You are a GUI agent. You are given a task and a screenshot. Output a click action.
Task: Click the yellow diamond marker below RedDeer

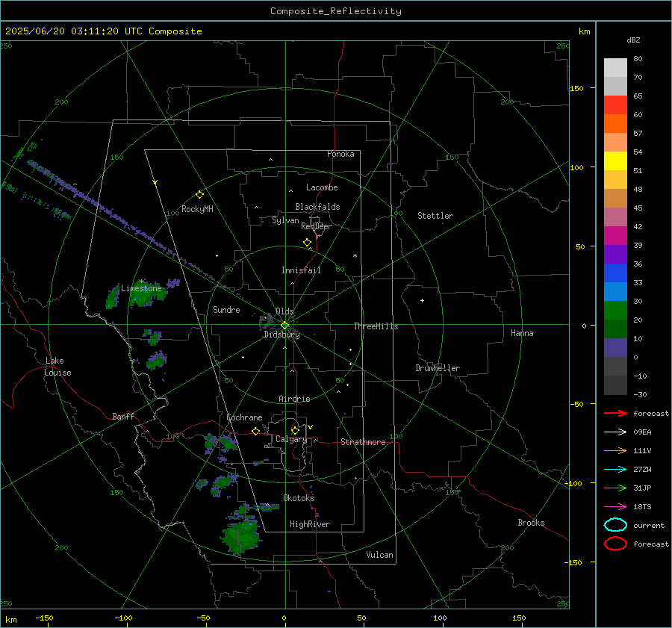point(307,243)
